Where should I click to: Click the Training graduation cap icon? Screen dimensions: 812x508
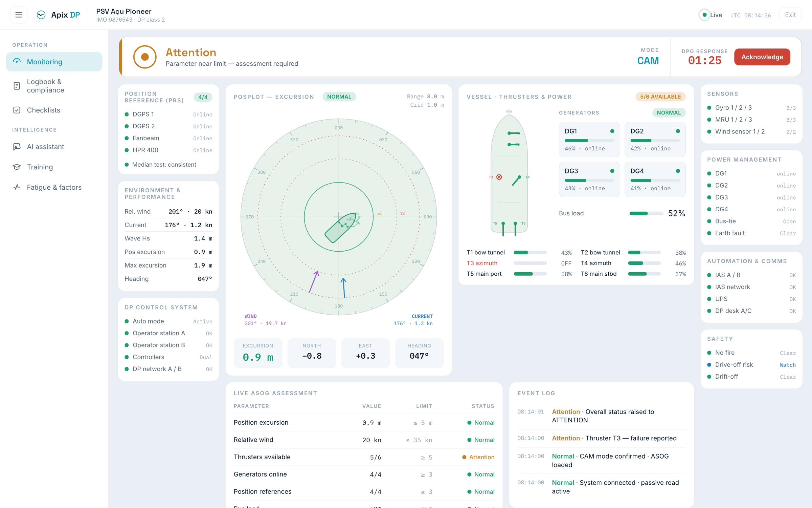coord(17,167)
